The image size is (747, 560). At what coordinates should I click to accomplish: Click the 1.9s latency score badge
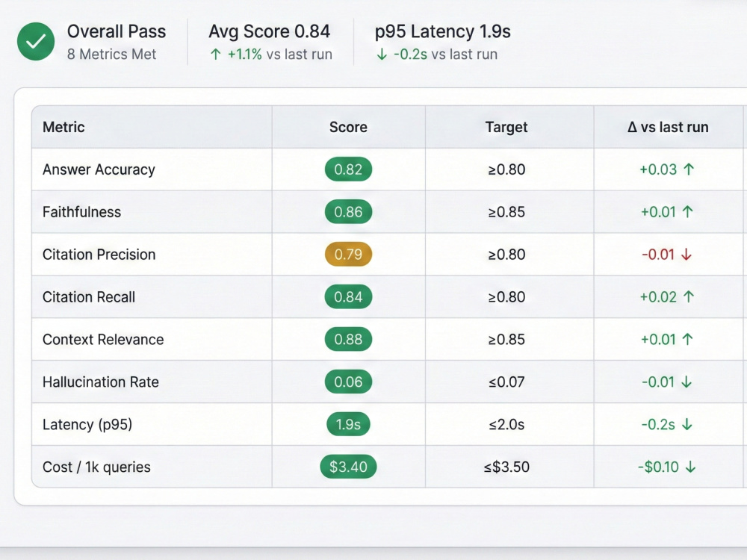pyautogui.click(x=348, y=424)
